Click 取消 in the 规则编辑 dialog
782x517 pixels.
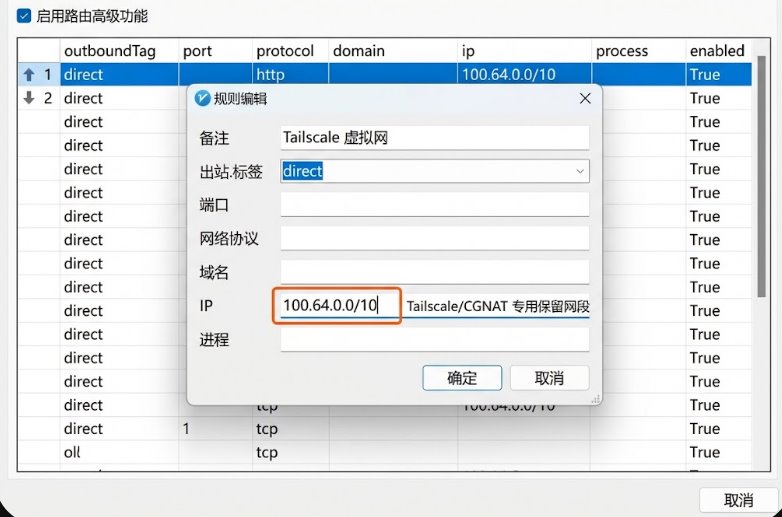click(549, 378)
